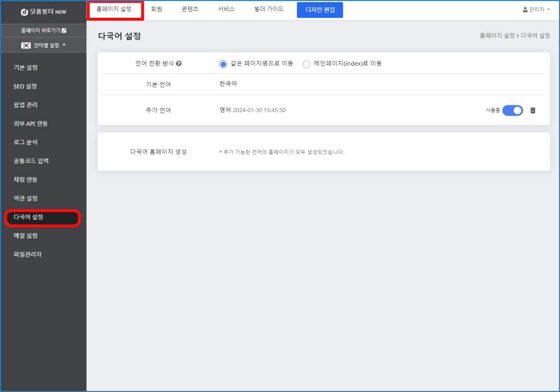Toggle the 사용중 switch for English
The height and width of the screenshot is (392, 560).
(513, 111)
